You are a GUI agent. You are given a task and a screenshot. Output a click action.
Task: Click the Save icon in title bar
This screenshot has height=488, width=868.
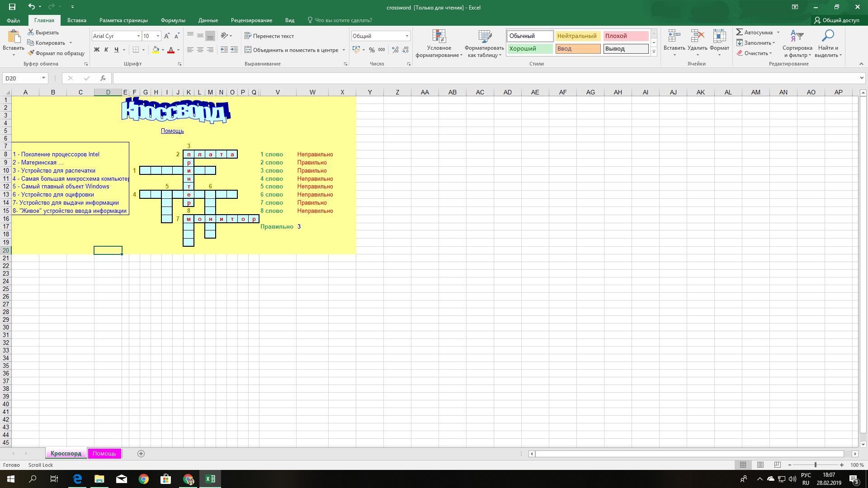point(12,7)
